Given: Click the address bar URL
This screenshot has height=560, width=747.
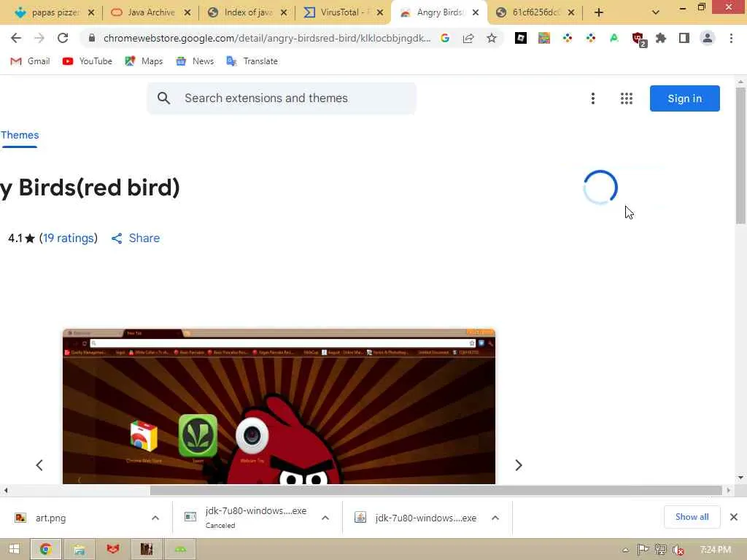Looking at the screenshot, I should pos(267,38).
